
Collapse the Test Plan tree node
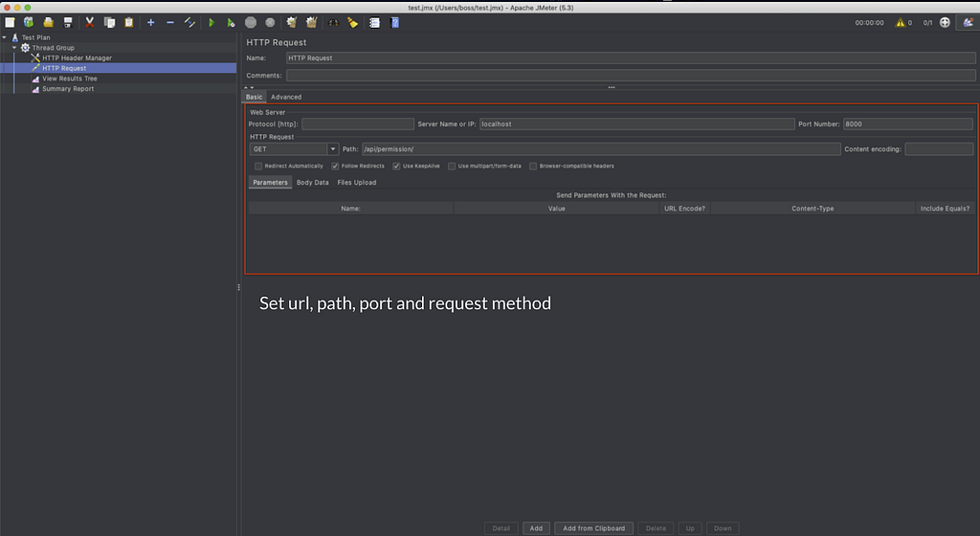click(x=5, y=37)
